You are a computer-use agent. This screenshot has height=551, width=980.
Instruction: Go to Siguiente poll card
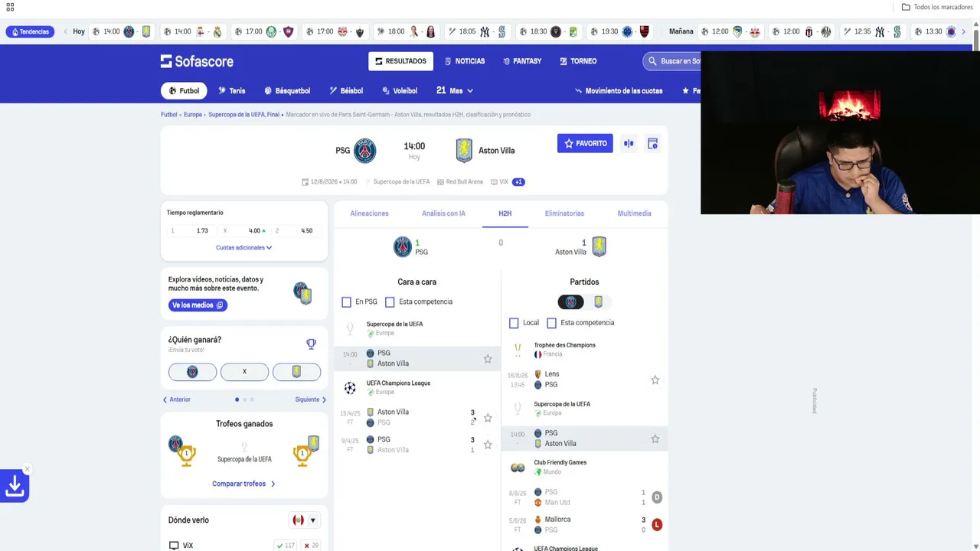311,399
